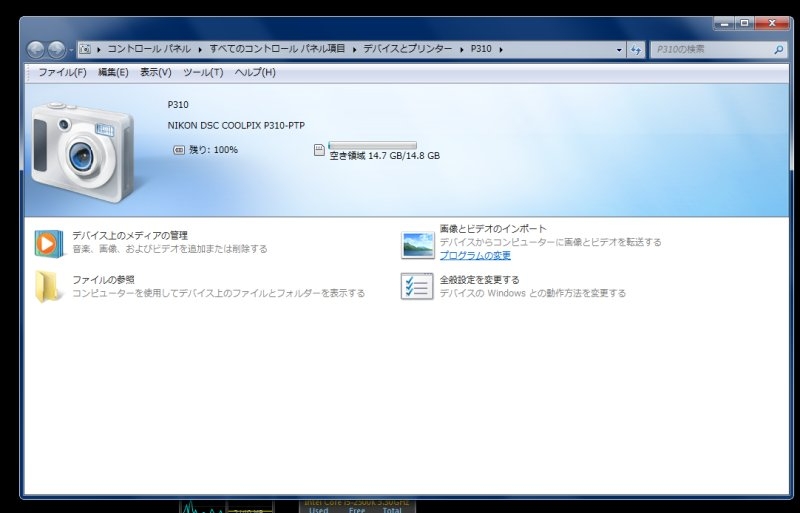
Task: Open the yellow folder icon for ファイルの参照
Action: pos(47,287)
